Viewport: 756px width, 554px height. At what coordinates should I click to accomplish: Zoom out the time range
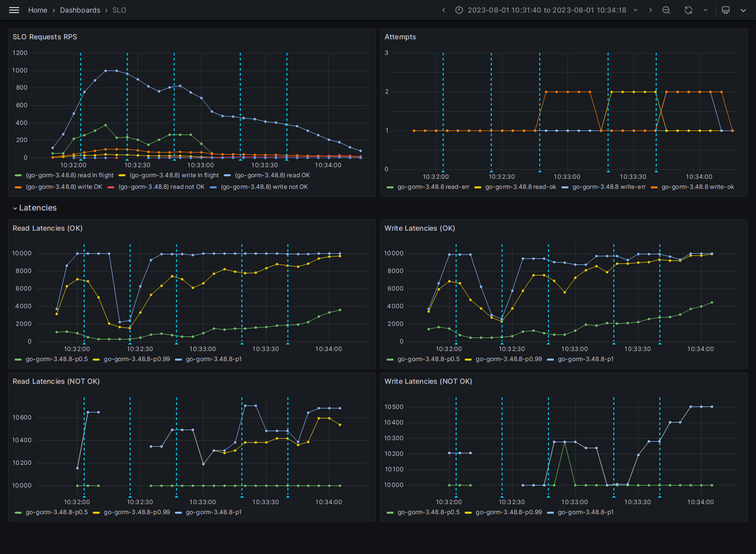click(666, 10)
